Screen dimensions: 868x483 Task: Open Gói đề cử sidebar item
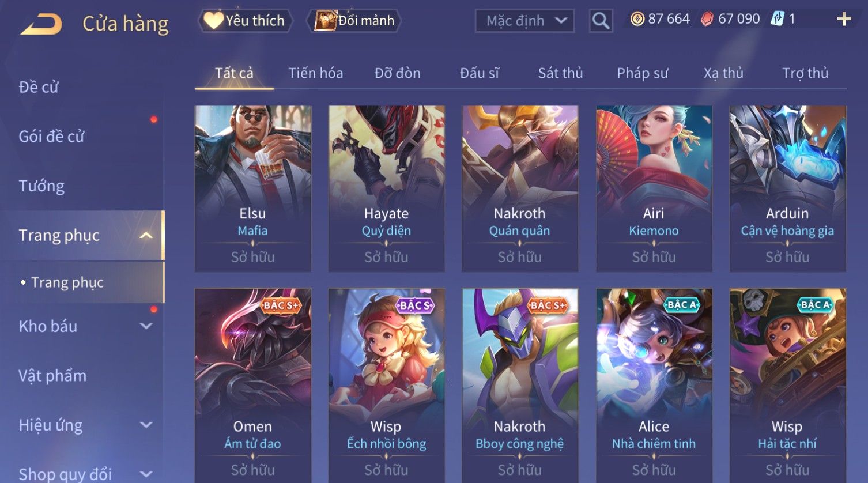pyautogui.click(x=51, y=137)
